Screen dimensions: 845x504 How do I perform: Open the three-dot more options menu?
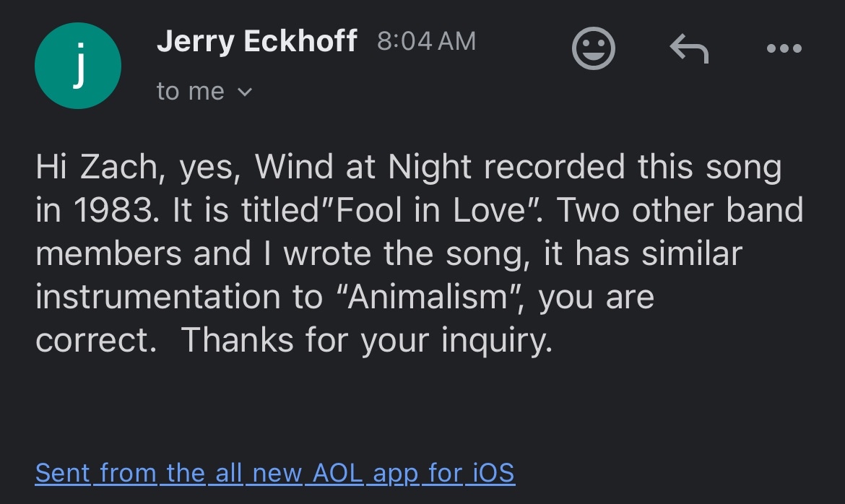pos(784,48)
